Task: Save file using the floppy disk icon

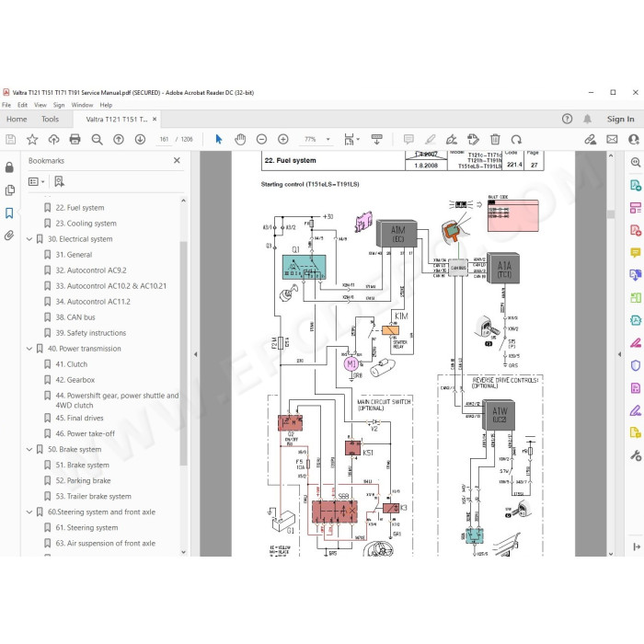Action: pyautogui.click(x=11, y=140)
